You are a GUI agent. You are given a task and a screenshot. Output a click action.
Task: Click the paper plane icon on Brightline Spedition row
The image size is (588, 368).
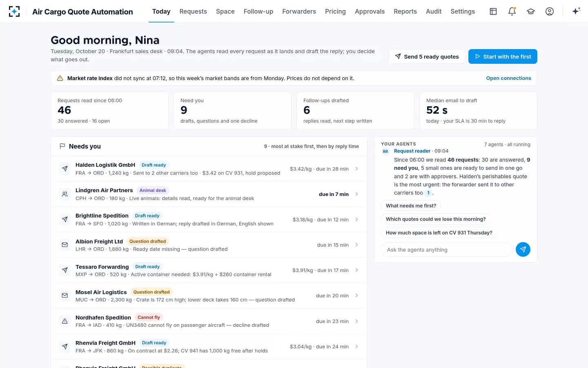pos(65,220)
